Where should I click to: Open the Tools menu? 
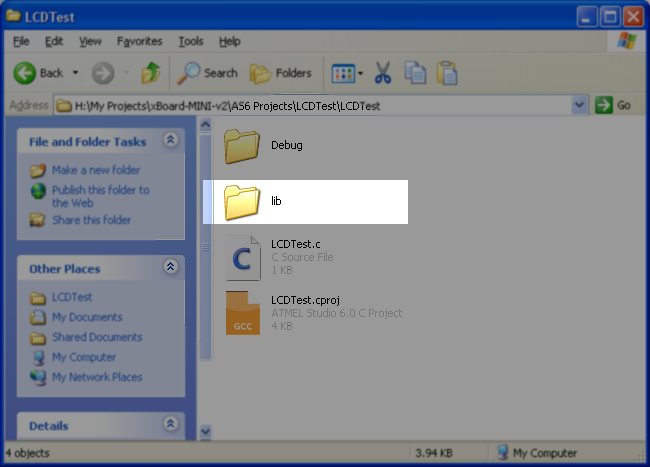191,41
